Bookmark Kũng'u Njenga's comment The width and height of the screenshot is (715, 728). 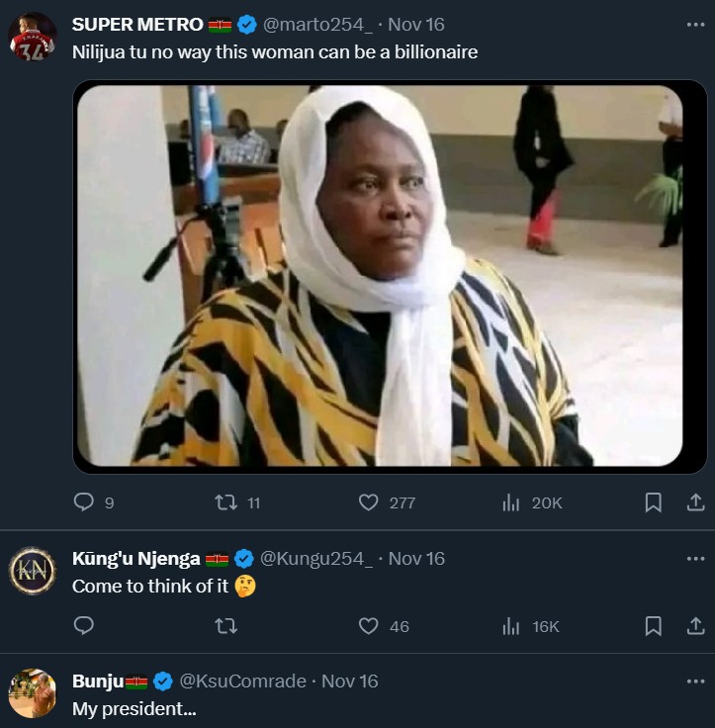coord(654,626)
